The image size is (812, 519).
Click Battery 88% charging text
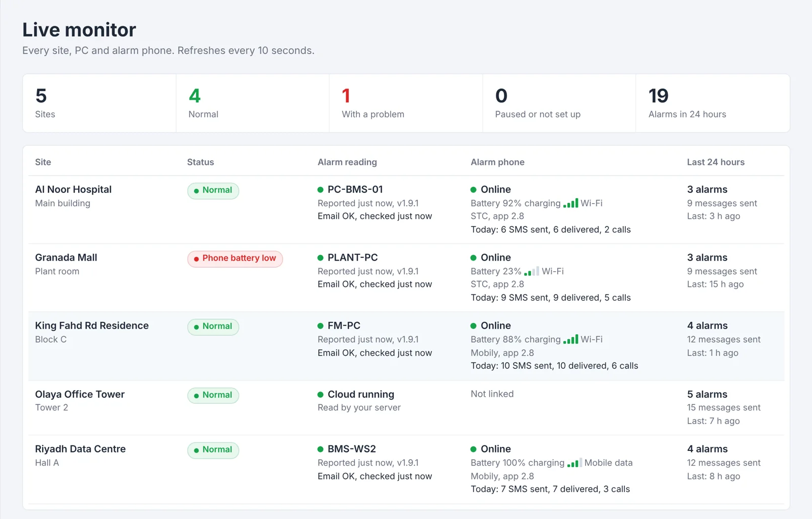tap(516, 339)
